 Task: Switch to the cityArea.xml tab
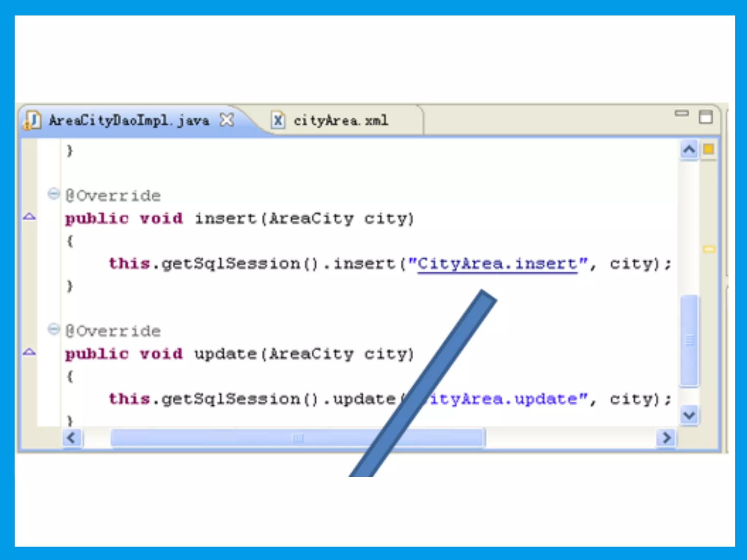coord(341,120)
